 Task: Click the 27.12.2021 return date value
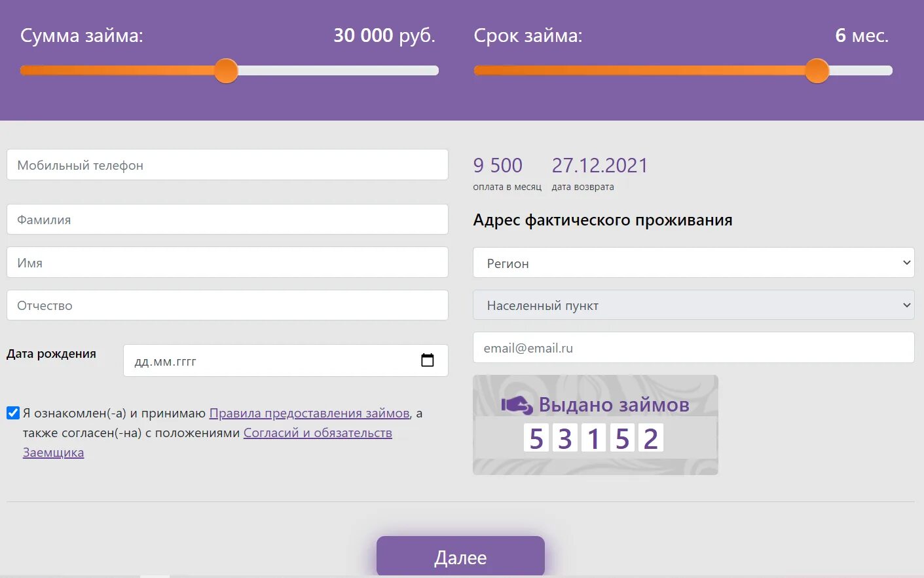[600, 165]
